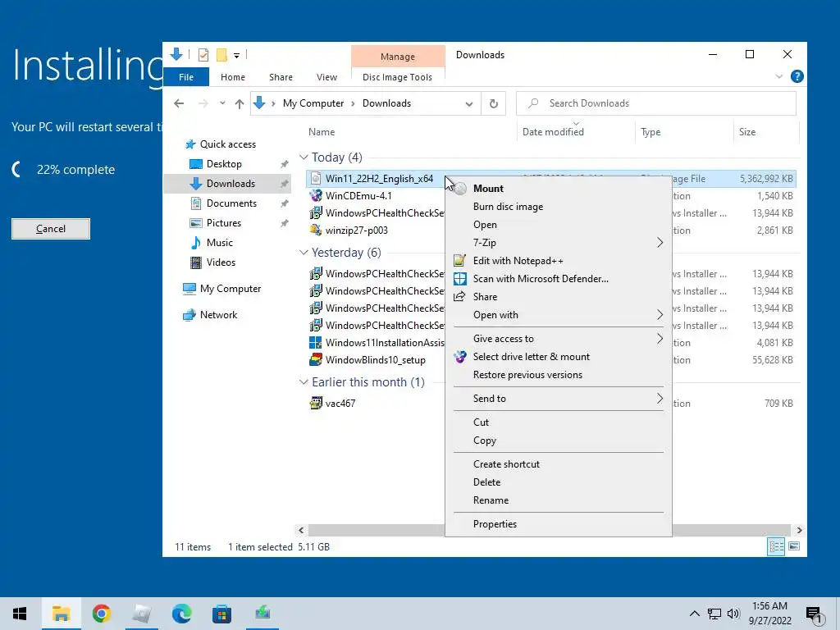840x630 pixels.
Task: Click My Computer in the address breadcrumb
Action: point(313,103)
